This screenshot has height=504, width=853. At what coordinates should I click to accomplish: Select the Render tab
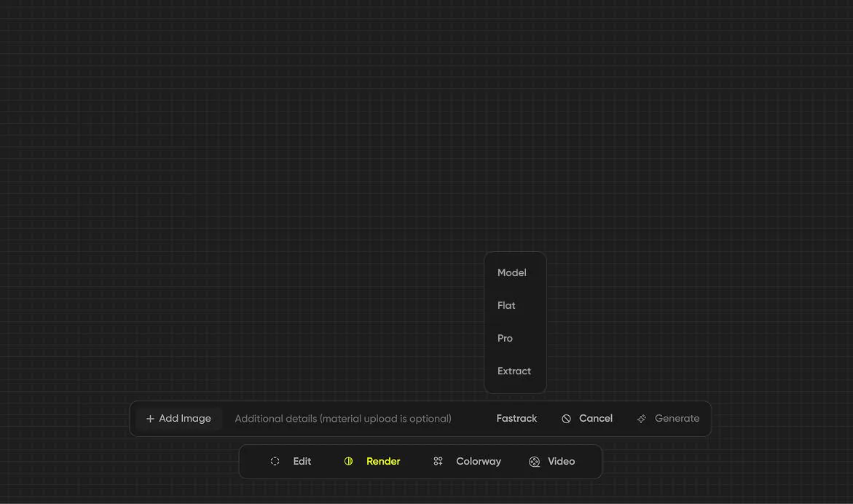372,462
